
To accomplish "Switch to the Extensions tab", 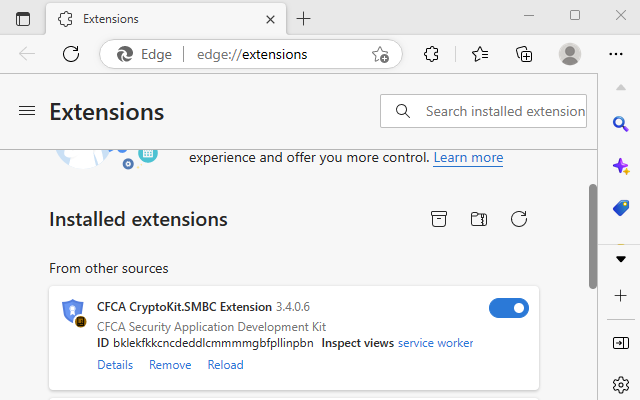I will click(x=150, y=19).
